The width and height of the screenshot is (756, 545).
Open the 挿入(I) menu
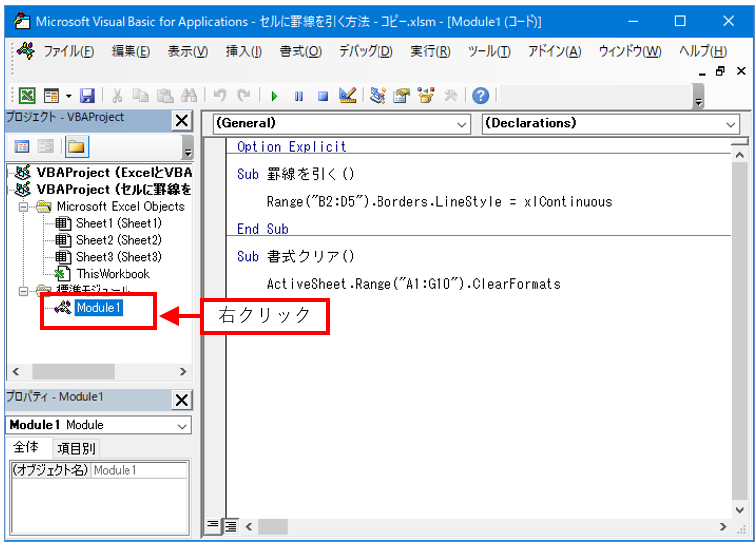tap(243, 51)
